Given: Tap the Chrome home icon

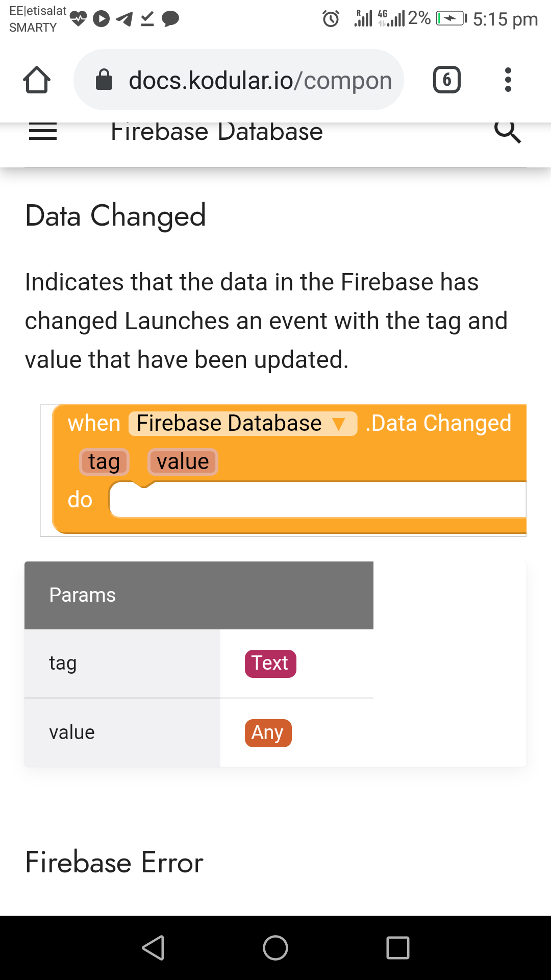Looking at the screenshot, I should [x=37, y=80].
